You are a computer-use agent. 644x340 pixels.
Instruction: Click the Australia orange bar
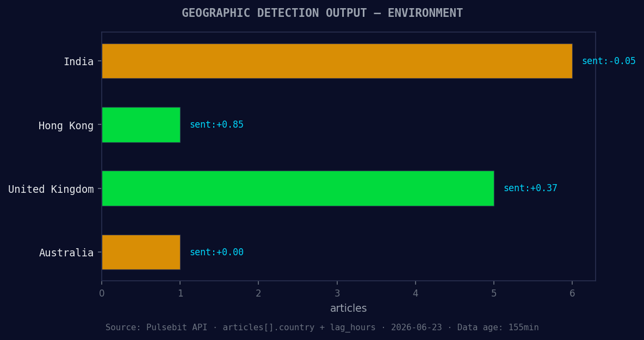(141, 252)
